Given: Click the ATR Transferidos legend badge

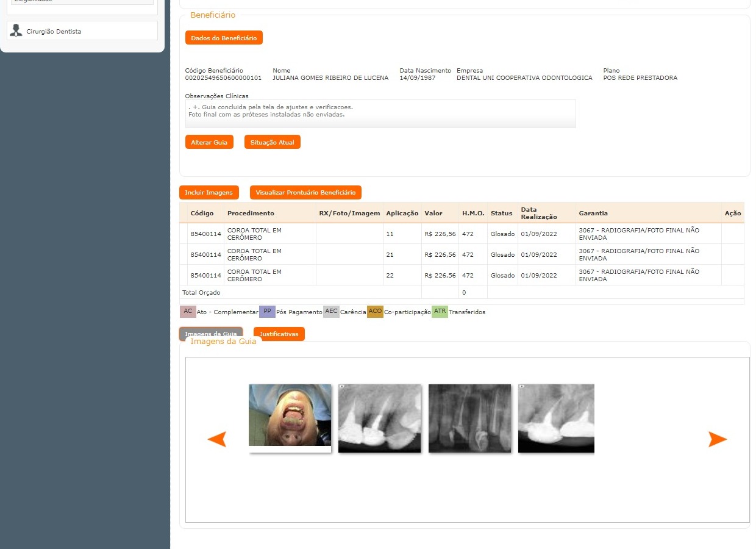Looking at the screenshot, I should pos(440,312).
